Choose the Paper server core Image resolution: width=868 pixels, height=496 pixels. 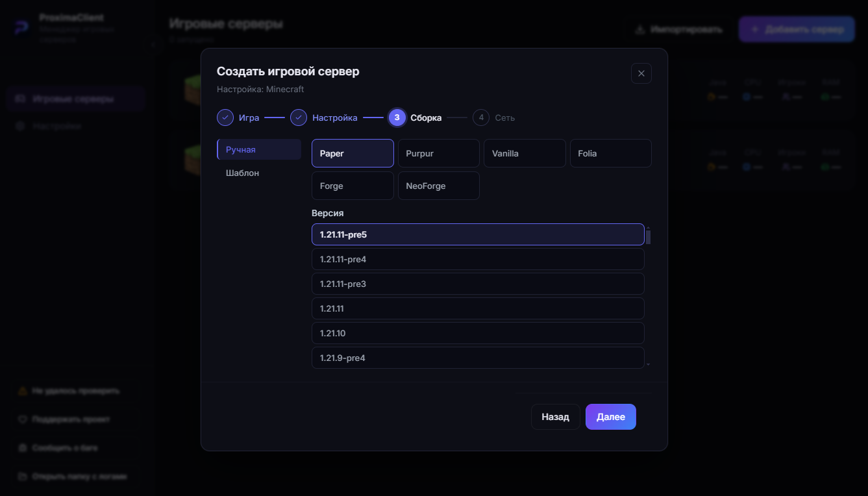click(353, 153)
